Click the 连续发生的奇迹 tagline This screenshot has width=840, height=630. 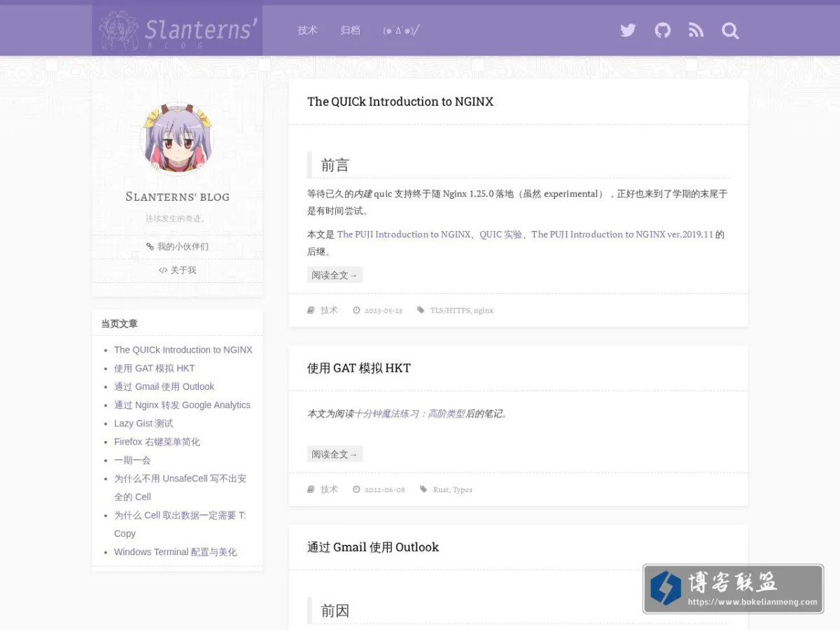(x=176, y=218)
